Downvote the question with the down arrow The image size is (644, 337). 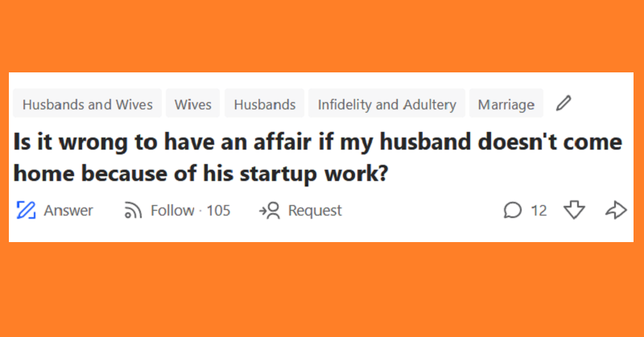[574, 210]
